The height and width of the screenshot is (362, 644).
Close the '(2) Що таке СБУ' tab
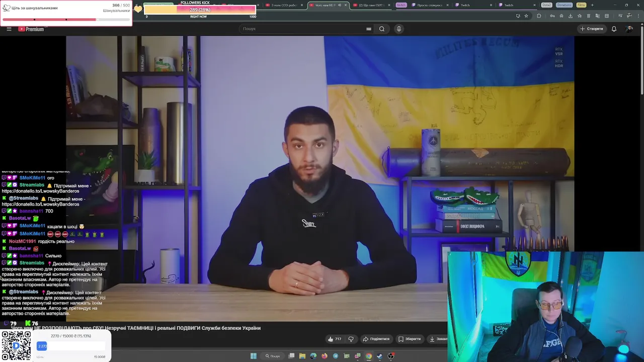389,5
